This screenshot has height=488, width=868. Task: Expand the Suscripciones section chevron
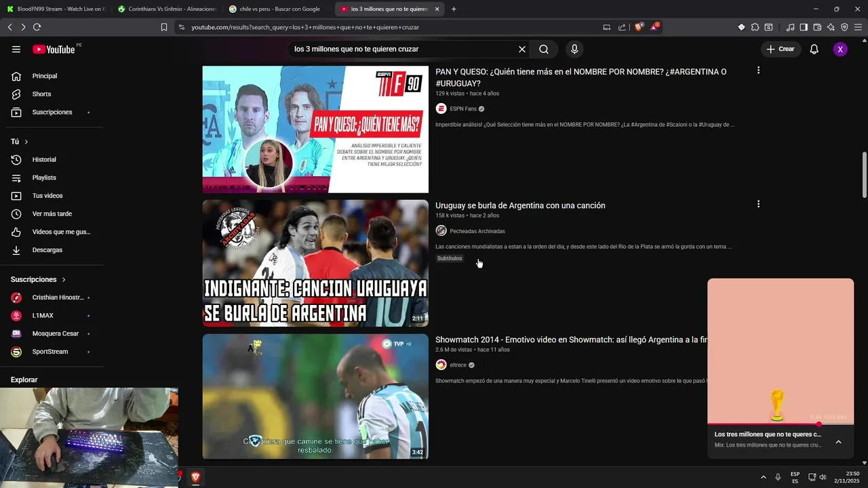pos(64,279)
